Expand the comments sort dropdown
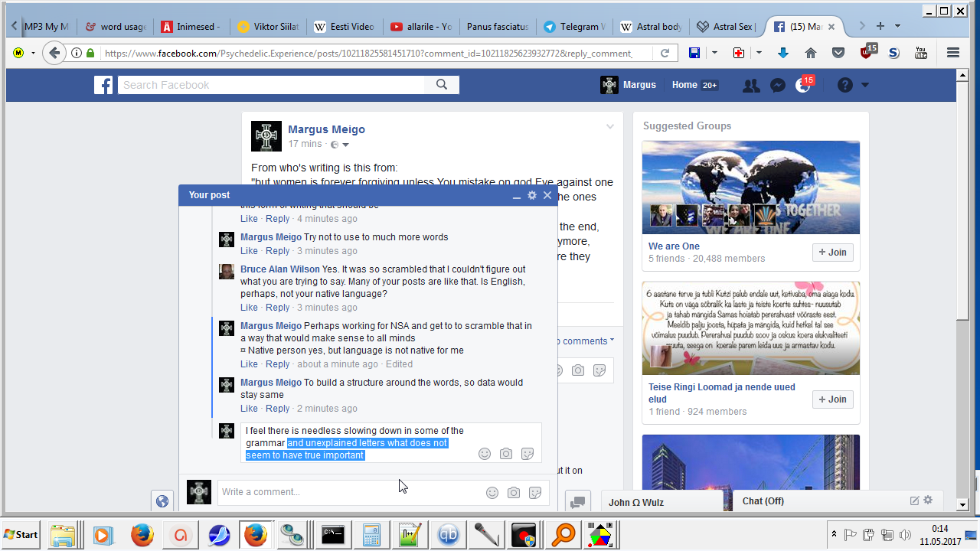 point(586,341)
